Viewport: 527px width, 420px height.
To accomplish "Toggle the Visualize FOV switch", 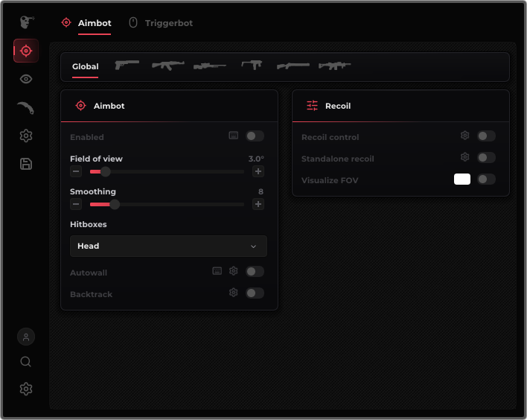I will 486,179.
